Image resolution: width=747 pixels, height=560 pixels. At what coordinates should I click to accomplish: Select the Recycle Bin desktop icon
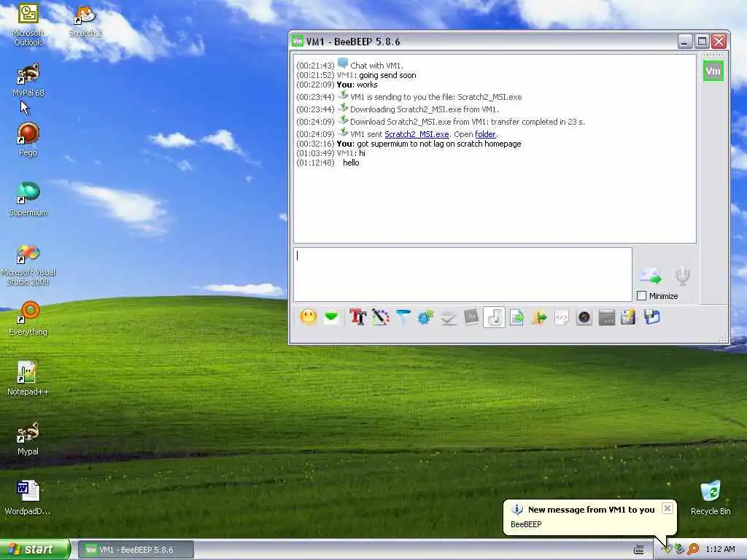pyautogui.click(x=711, y=498)
